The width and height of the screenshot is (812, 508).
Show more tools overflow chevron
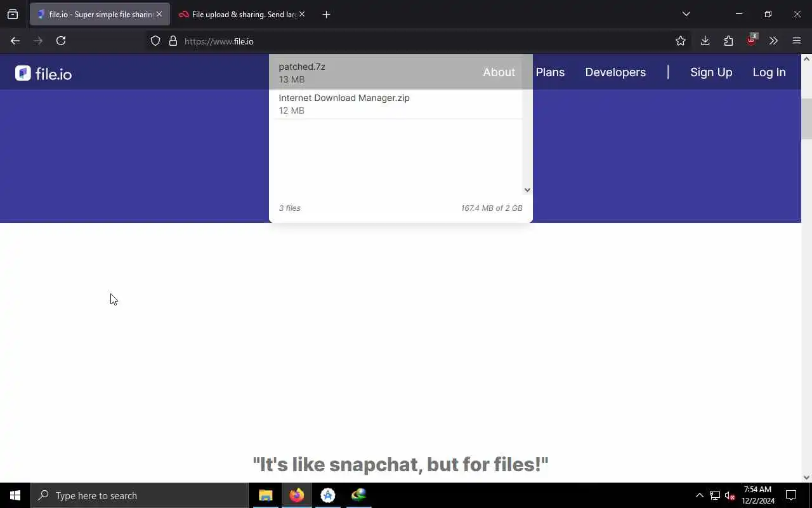[x=773, y=41]
